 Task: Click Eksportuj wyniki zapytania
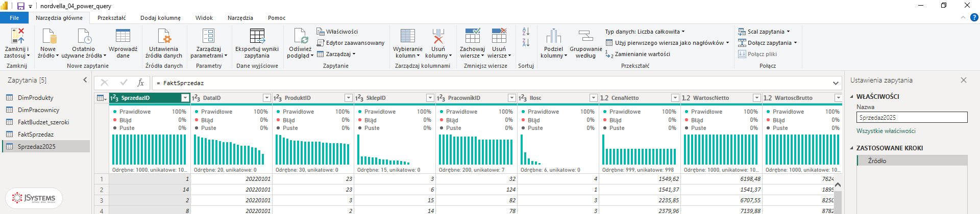(x=257, y=43)
